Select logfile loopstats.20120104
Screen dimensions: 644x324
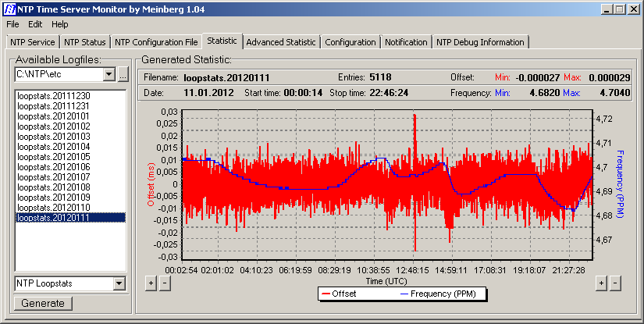pyautogui.click(x=70, y=147)
